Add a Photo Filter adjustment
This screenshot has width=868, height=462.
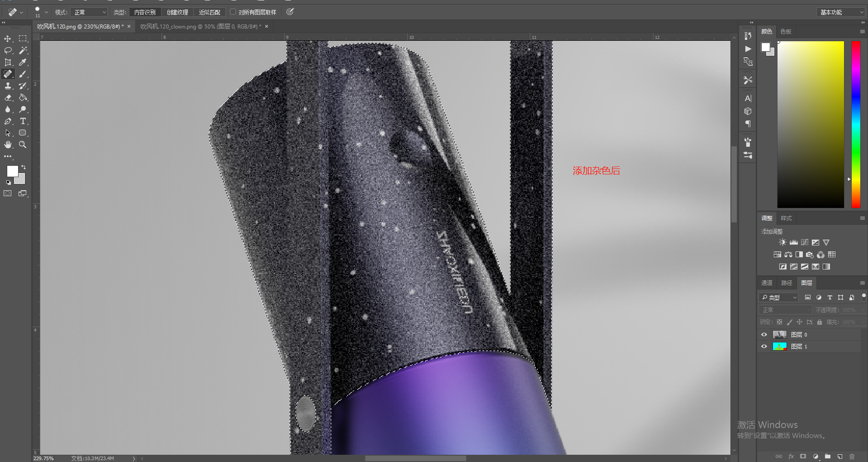click(810, 255)
